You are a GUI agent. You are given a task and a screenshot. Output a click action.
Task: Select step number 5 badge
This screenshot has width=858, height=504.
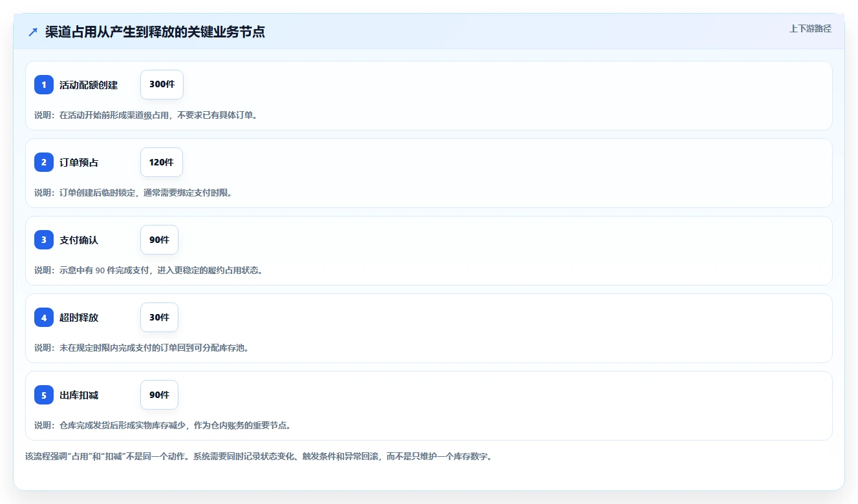point(44,395)
